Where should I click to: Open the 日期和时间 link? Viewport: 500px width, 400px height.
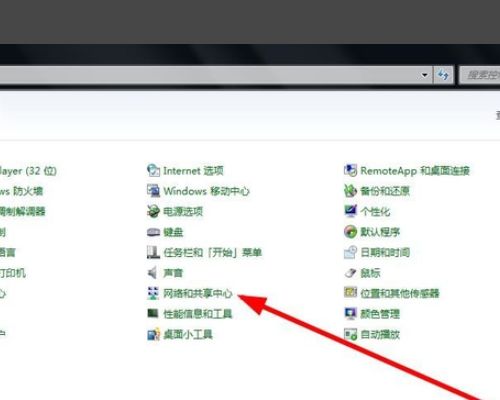(385, 252)
